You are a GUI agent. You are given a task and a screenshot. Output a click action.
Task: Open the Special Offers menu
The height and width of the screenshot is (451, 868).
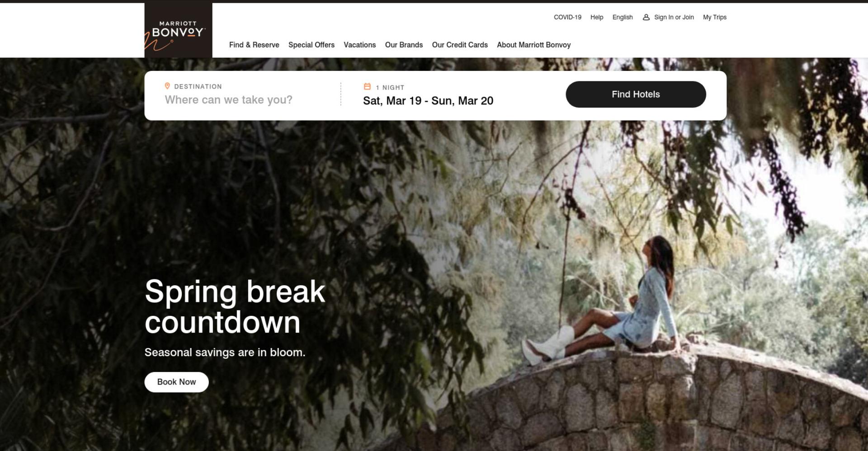tap(311, 45)
